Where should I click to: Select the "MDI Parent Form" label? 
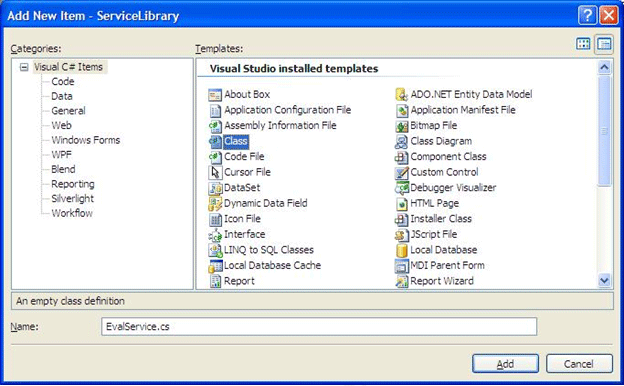[x=447, y=266]
